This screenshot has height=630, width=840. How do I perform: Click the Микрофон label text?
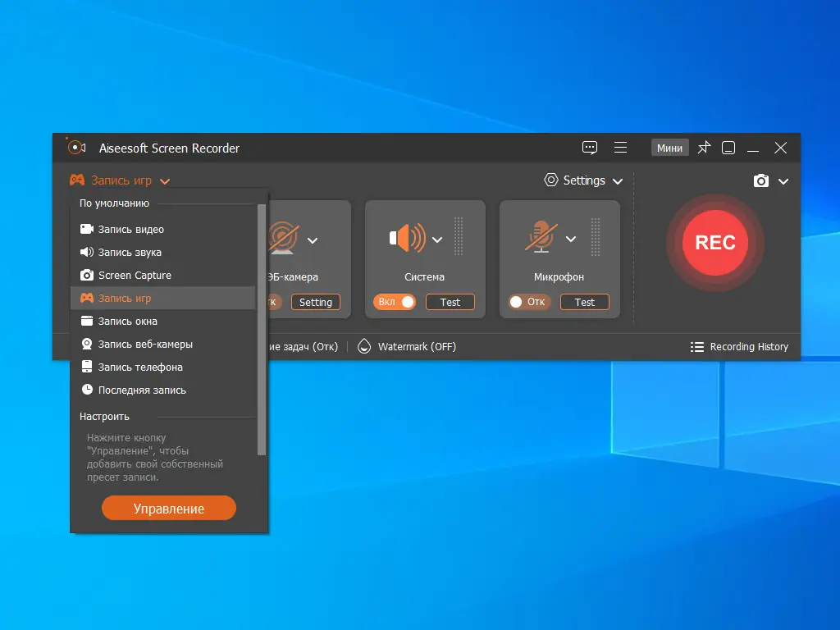click(x=559, y=277)
